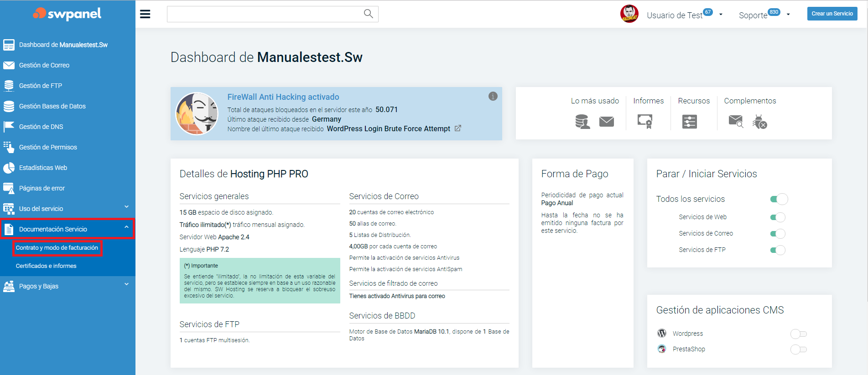The height and width of the screenshot is (375, 868).
Task: Click the Gestión de Correo envelope icon
Action: coord(9,65)
